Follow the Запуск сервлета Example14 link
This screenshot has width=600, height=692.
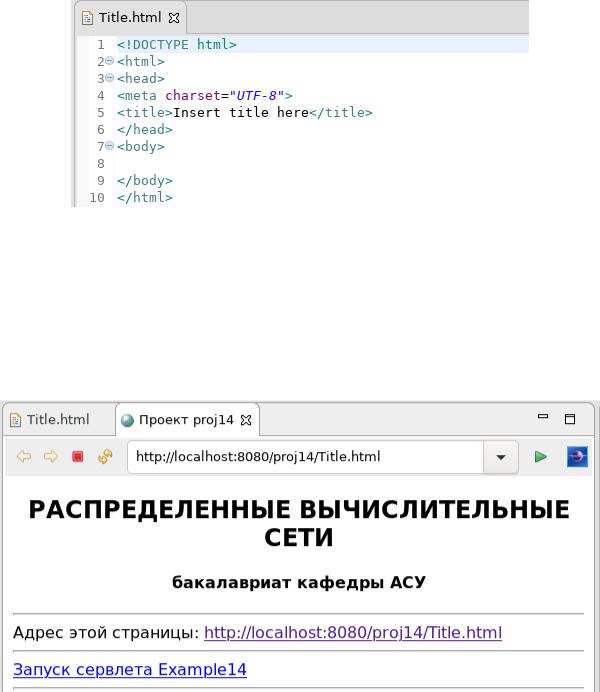130,669
